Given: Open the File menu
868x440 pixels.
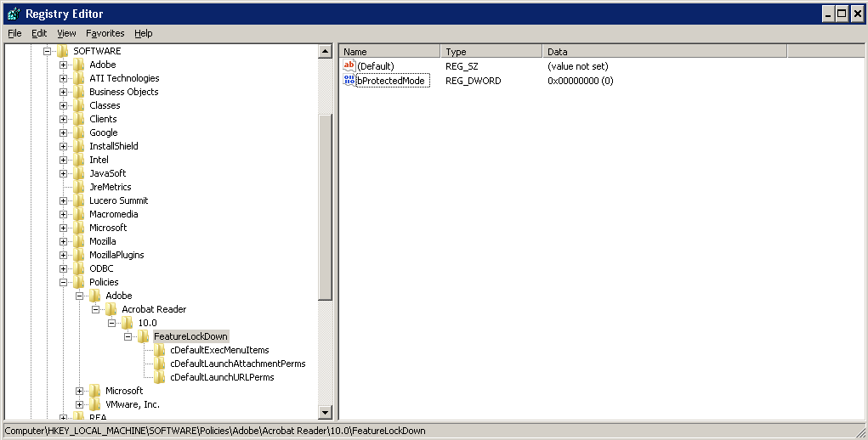Looking at the screenshot, I should click(14, 33).
